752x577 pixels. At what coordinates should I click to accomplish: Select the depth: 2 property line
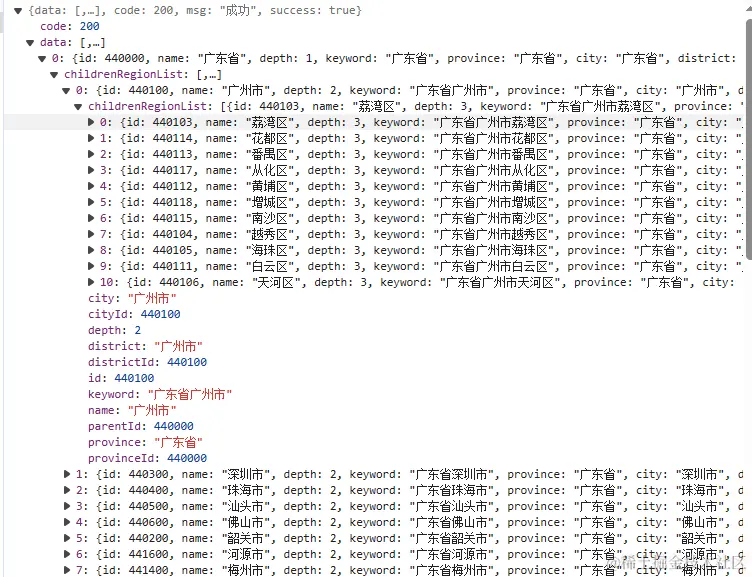(x=115, y=330)
